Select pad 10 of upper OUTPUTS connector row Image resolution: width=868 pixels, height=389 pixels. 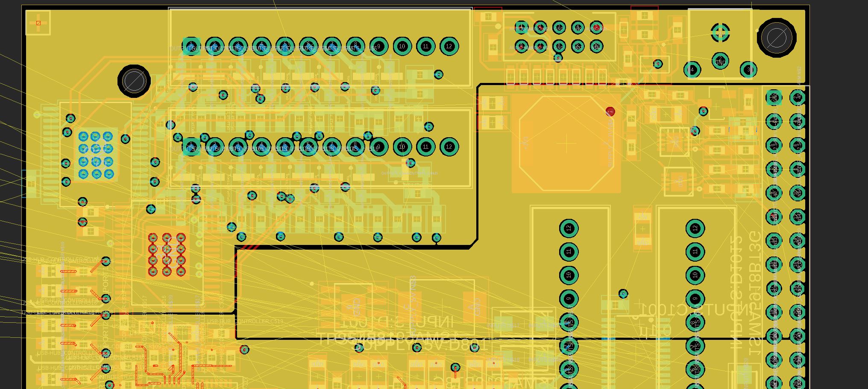(x=402, y=46)
